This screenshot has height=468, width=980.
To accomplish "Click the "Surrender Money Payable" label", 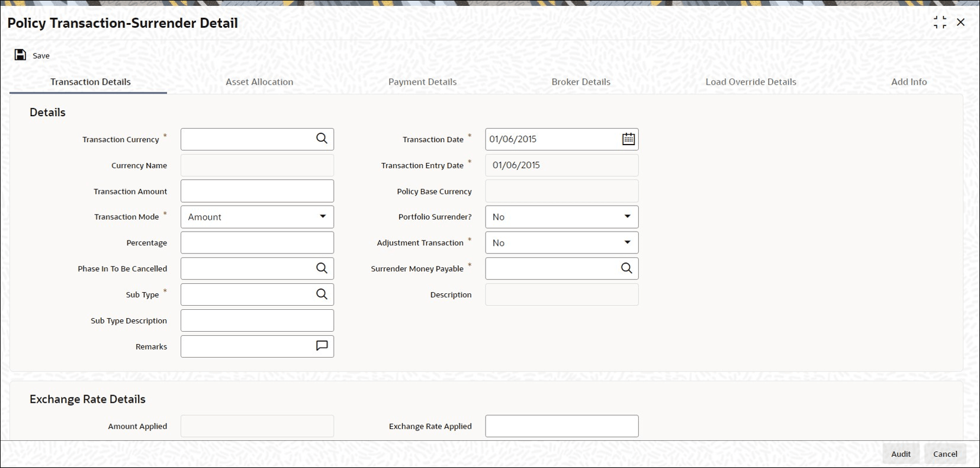I will point(417,269).
